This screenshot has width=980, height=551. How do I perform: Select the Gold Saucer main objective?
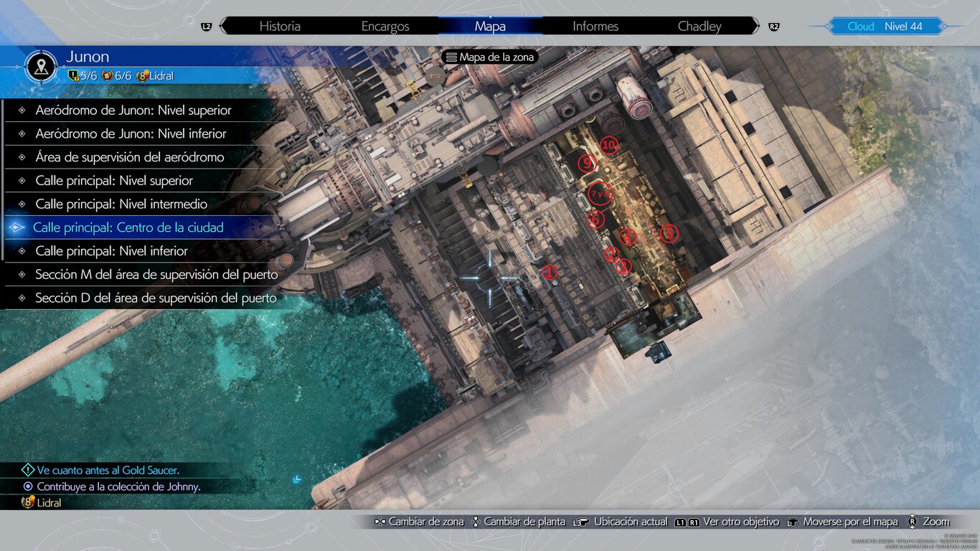(108, 471)
